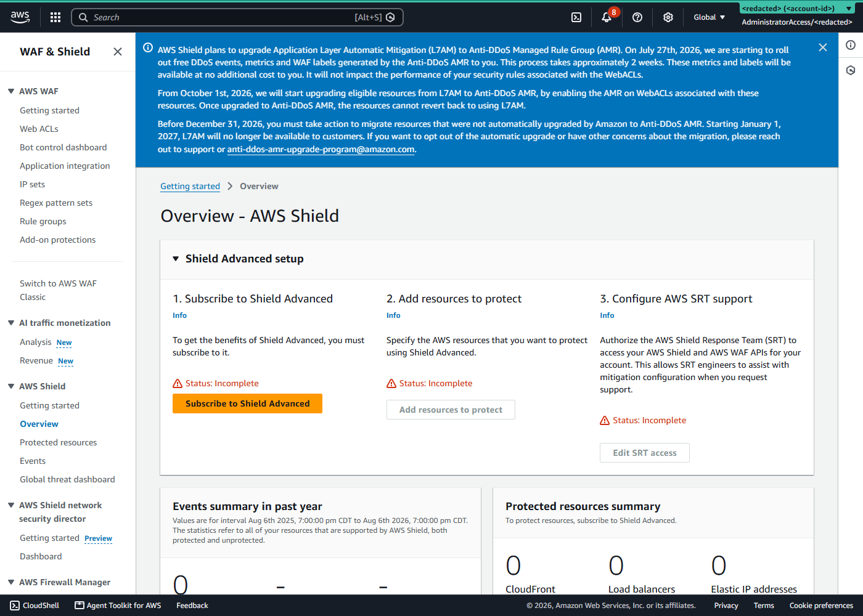The image size is (863, 616).
Task: Click Add resources to protect button
Action: [451, 410]
